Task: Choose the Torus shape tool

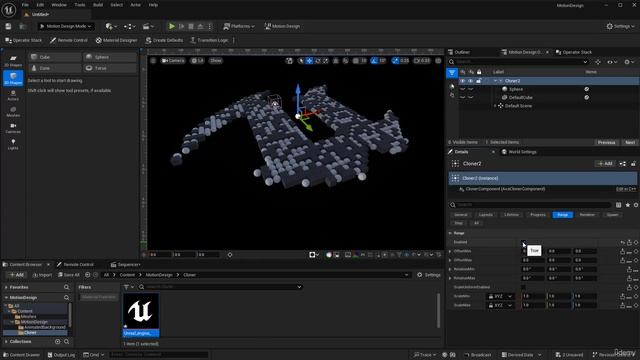Action: (110, 68)
